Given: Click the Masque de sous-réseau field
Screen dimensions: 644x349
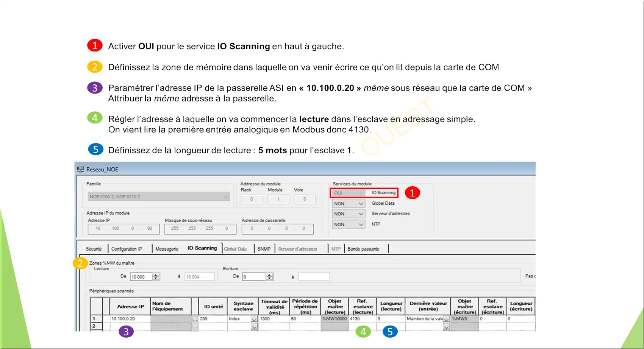Looking at the screenshot, I should click(x=200, y=229).
